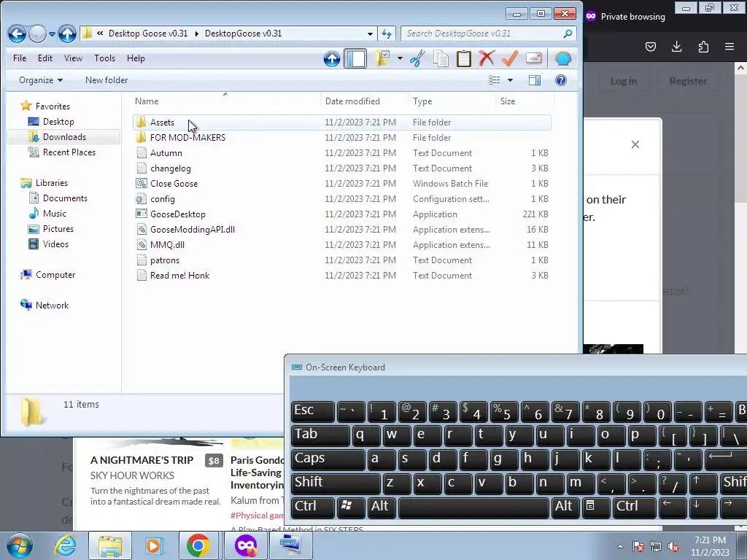
Task: Click the blue Up toolbar icon
Action: [x=332, y=58]
